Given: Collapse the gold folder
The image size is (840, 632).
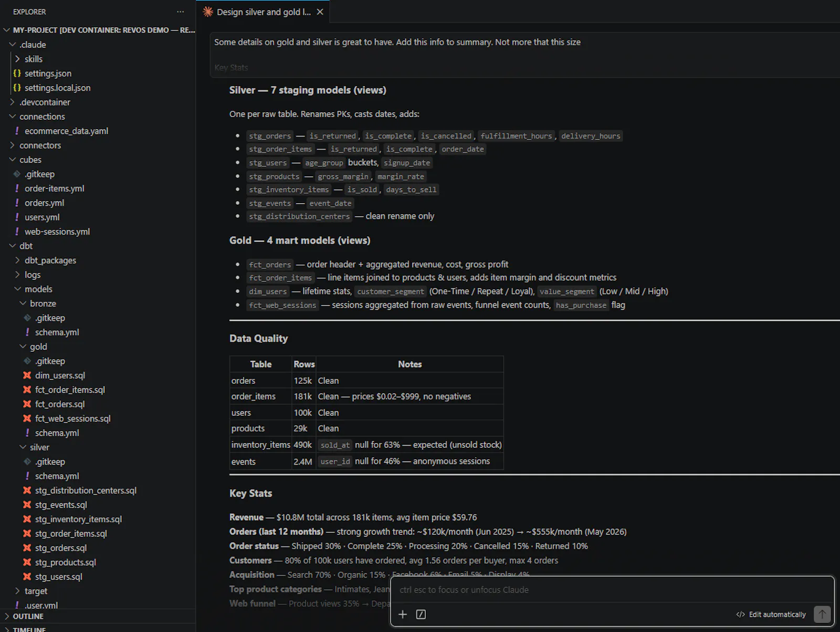Looking at the screenshot, I should [23, 346].
